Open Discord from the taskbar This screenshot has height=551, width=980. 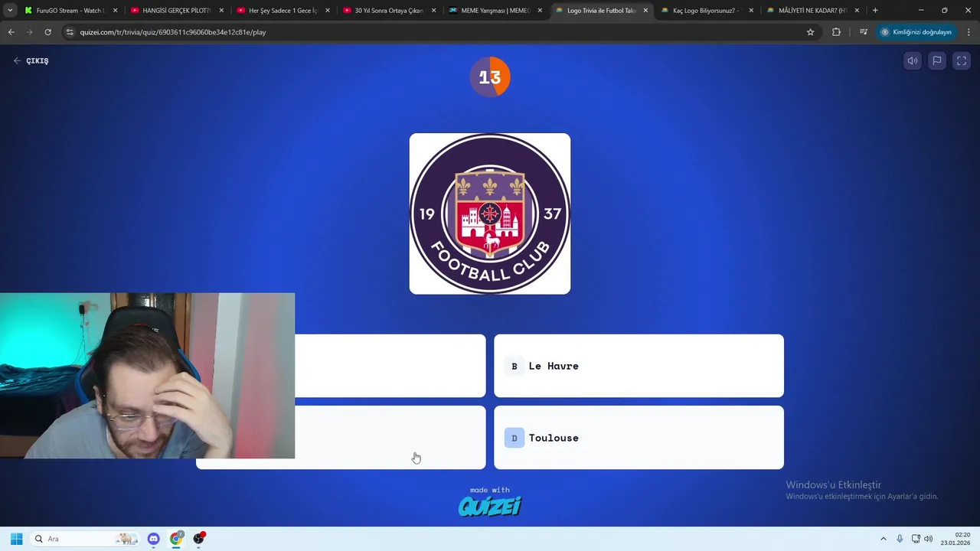154,539
